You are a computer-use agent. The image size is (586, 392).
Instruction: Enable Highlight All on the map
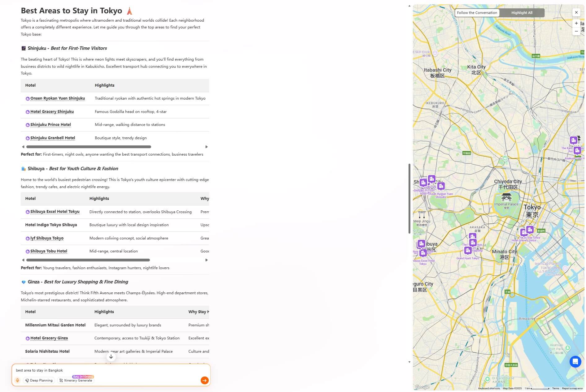pos(522,13)
